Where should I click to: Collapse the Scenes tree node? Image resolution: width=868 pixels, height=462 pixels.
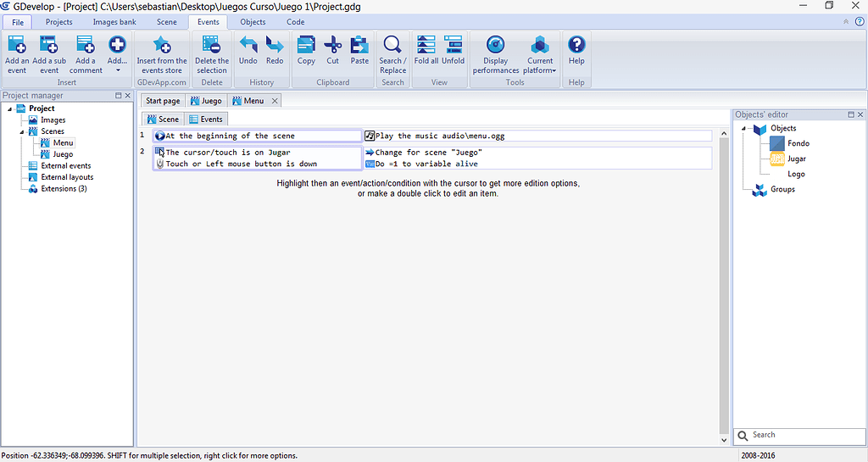[x=21, y=132]
